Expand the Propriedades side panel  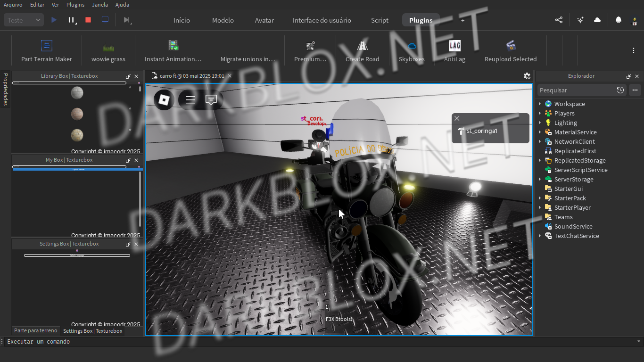(x=5, y=89)
